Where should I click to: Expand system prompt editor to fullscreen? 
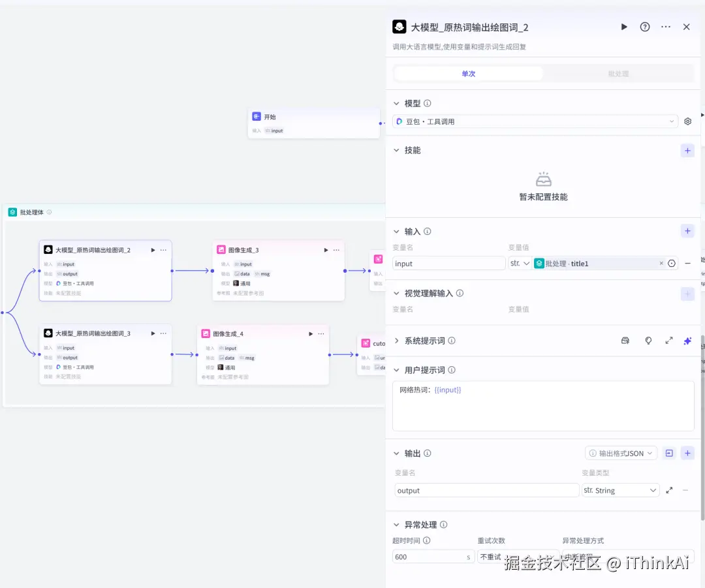(669, 341)
